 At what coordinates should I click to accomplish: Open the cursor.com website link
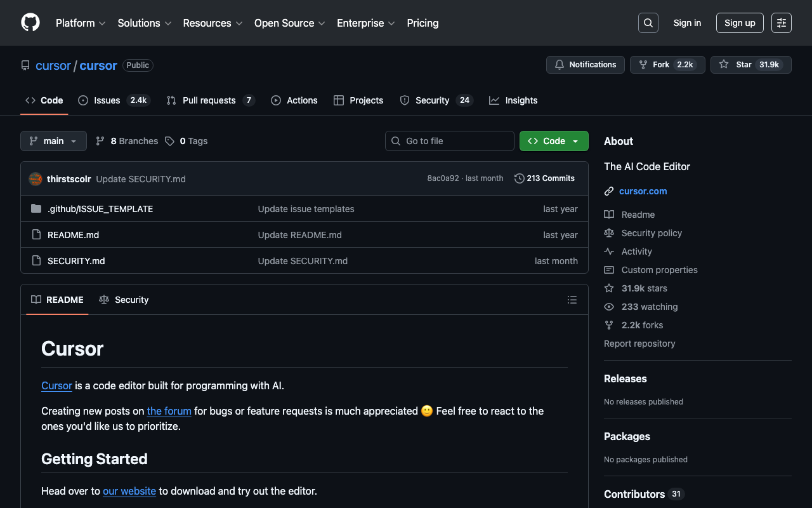643,191
